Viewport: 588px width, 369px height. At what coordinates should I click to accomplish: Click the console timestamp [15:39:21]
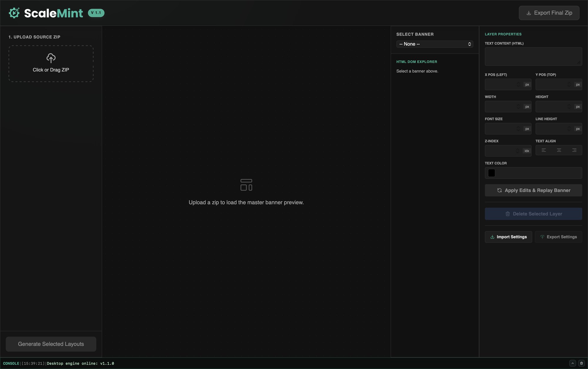pyautogui.click(x=33, y=364)
